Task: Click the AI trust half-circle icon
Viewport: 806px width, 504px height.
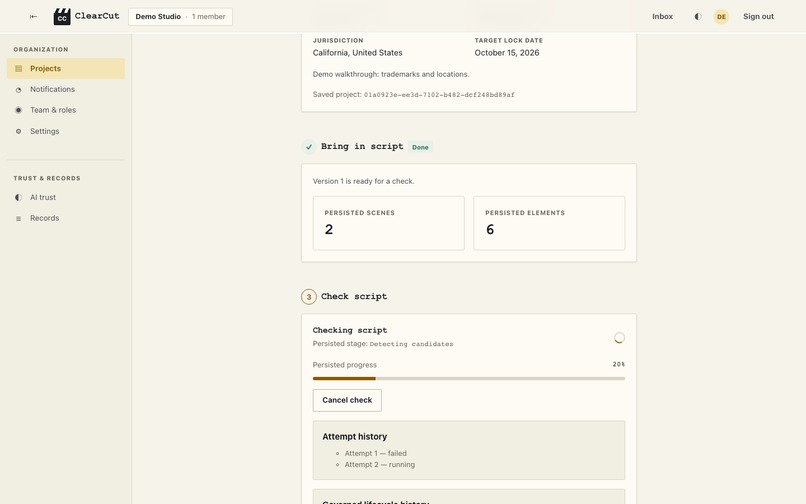Action: tap(19, 197)
